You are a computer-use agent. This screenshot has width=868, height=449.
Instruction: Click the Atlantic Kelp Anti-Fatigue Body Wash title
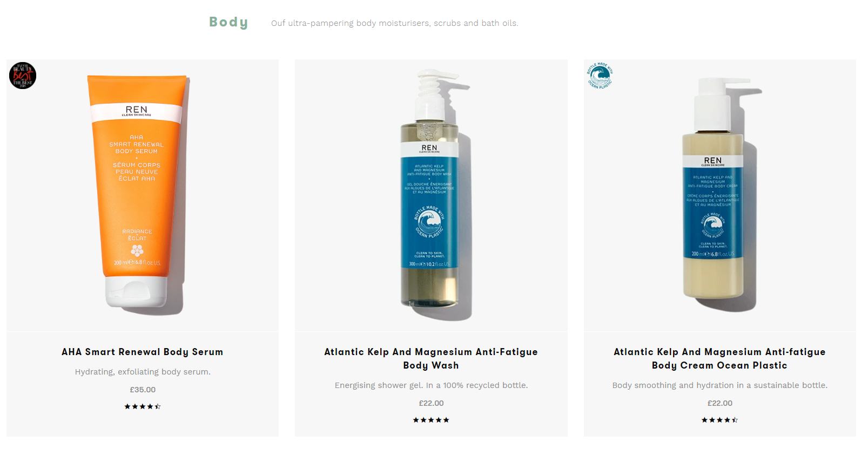point(431,358)
